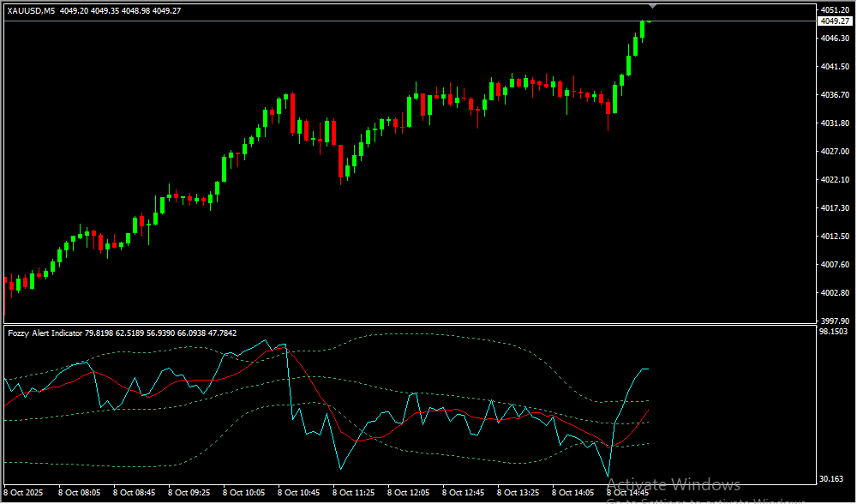Select the 8 Oct 09:25 time label

(x=190, y=493)
